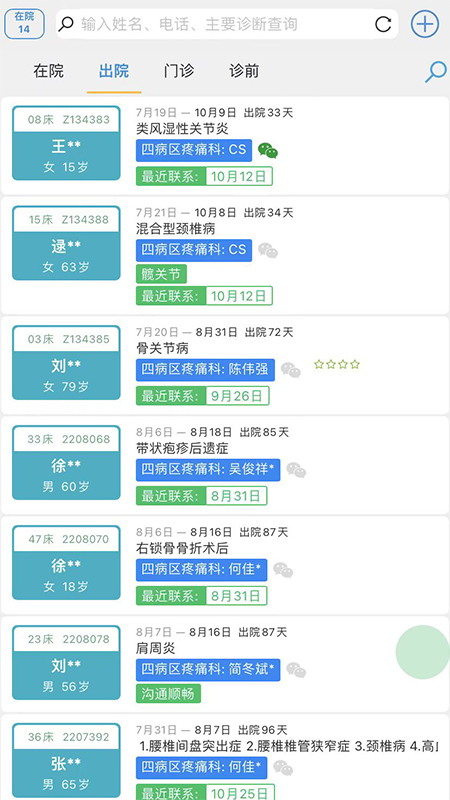This screenshot has width=450, height=800.
Task: Switch to the 门诊 tab
Action: click(x=179, y=71)
